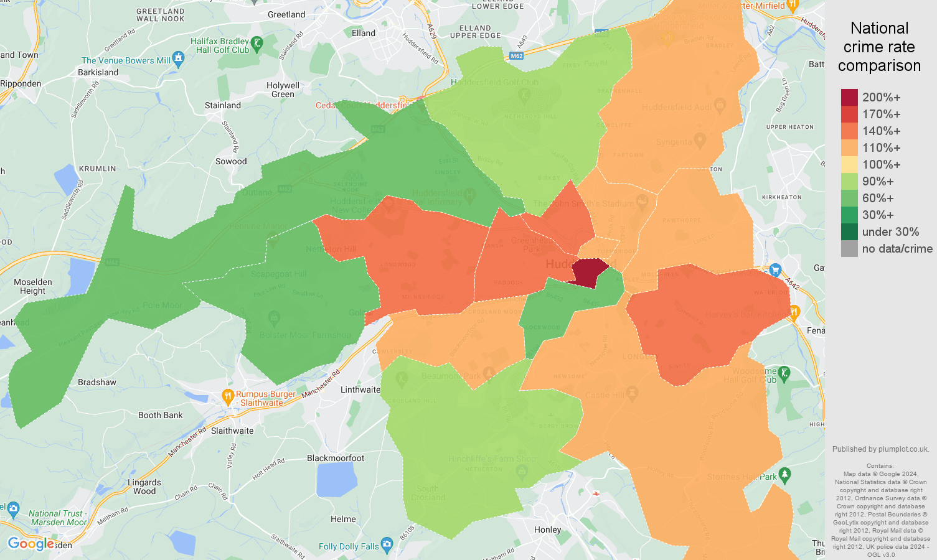Click The John Smith's Stadium pin
Screen dimensions: 937x560
[x=642, y=201]
